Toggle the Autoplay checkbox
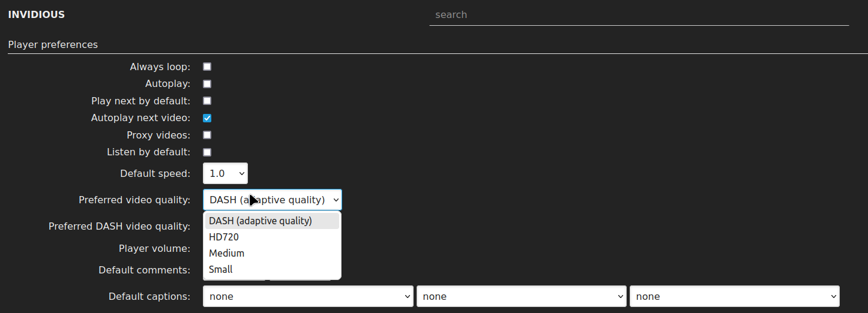Screen dimensions: 868x313 (207, 84)
